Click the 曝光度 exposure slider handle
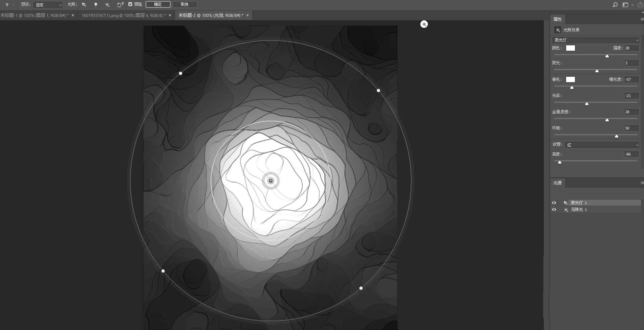This screenshot has height=330, width=644. [572, 87]
